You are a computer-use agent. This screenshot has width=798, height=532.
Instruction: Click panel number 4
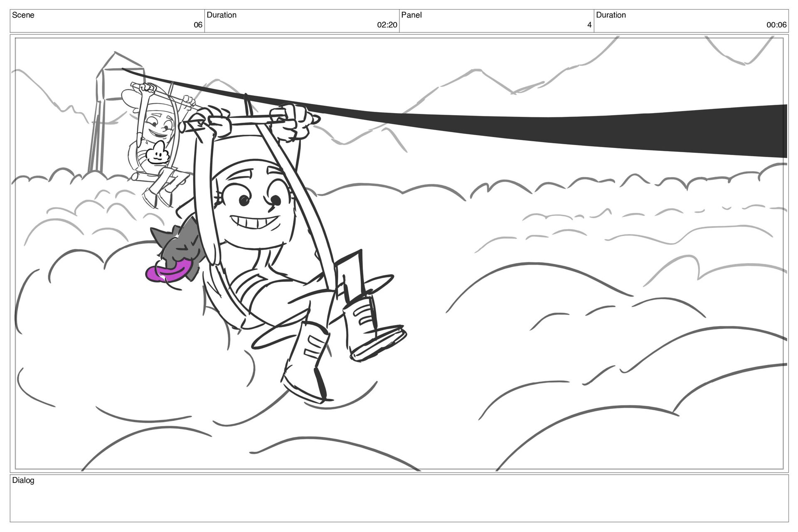pyautogui.click(x=589, y=25)
